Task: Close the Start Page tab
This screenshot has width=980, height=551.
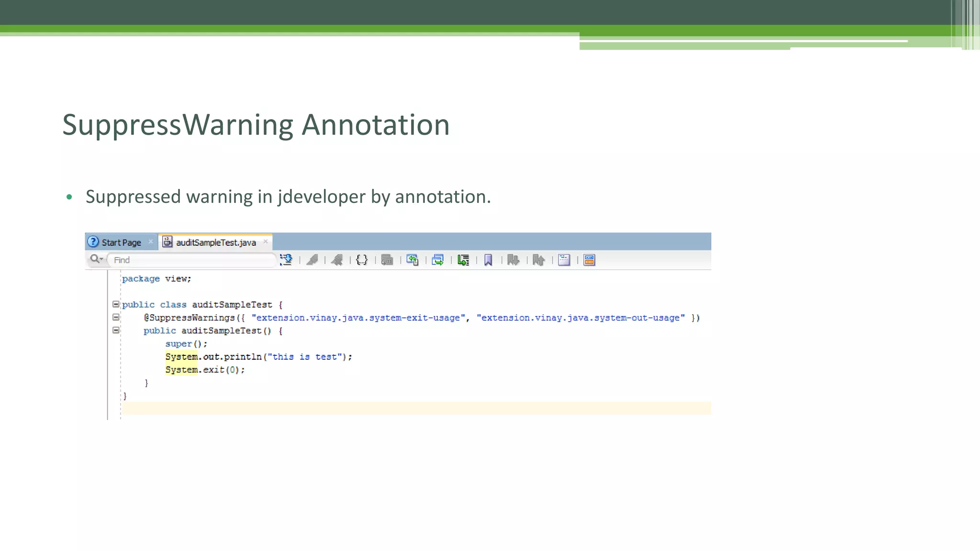Action: point(151,242)
